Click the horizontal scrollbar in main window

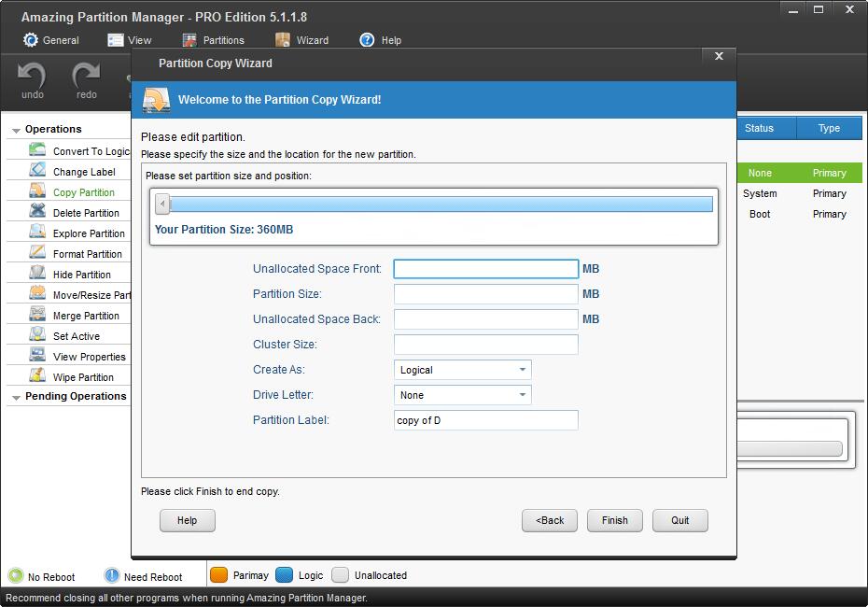(790, 448)
